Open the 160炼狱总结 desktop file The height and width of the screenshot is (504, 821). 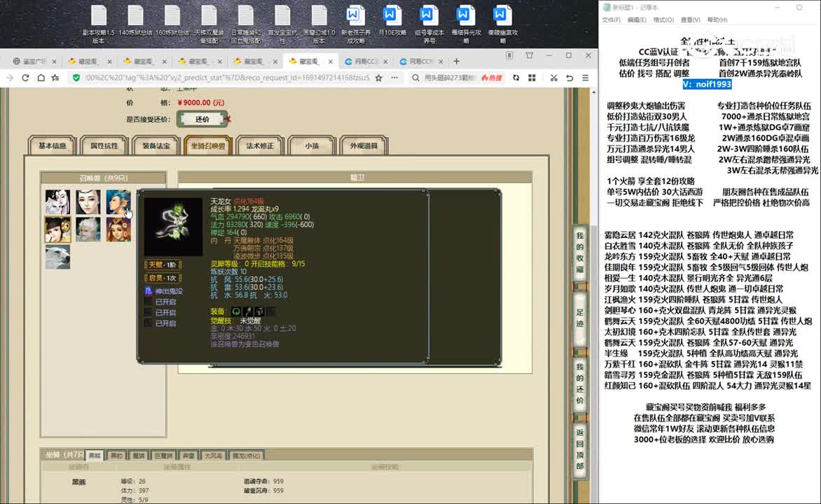[x=172, y=21]
